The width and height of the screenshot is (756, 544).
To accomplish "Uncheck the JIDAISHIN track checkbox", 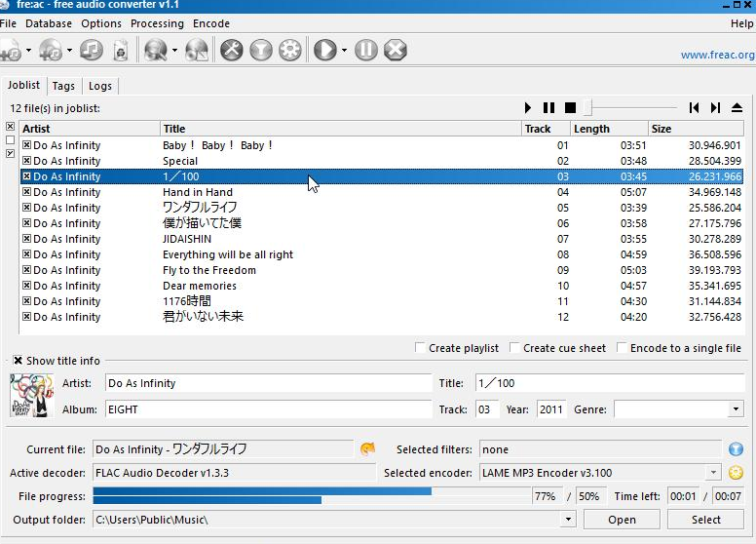I will [x=27, y=238].
